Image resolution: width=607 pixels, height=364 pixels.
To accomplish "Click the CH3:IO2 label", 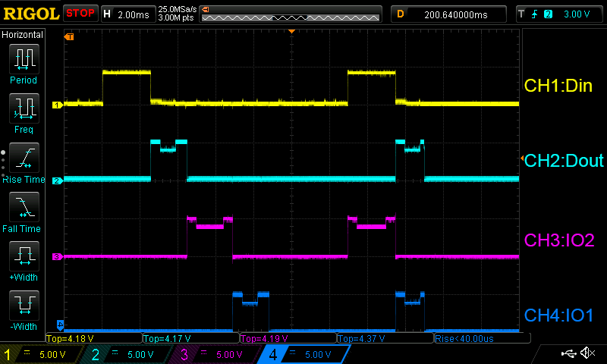I will point(559,240).
